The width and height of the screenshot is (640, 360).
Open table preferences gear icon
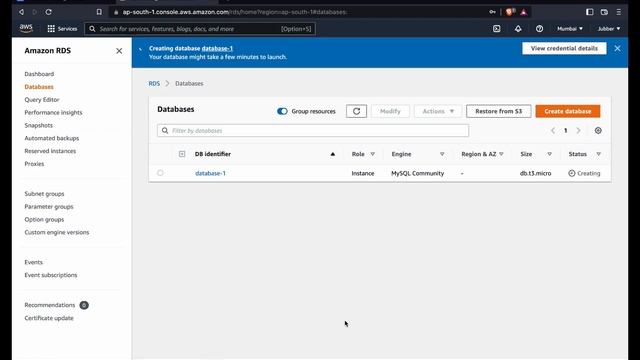point(598,131)
